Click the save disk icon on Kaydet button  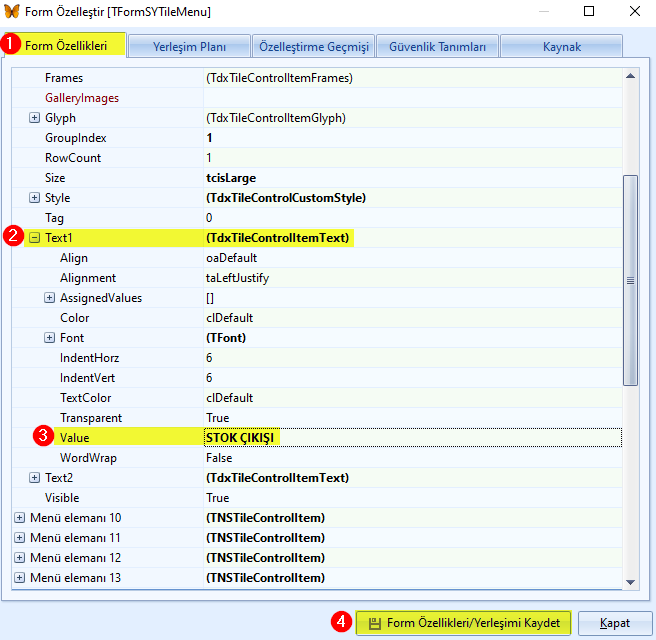point(374,623)
